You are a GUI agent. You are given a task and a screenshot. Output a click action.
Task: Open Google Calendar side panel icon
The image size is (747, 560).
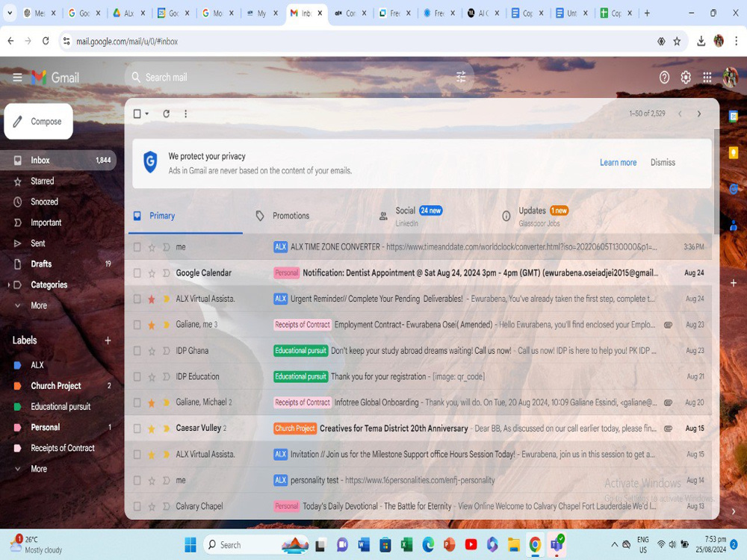pyautogui.click(x=734, y=116)
